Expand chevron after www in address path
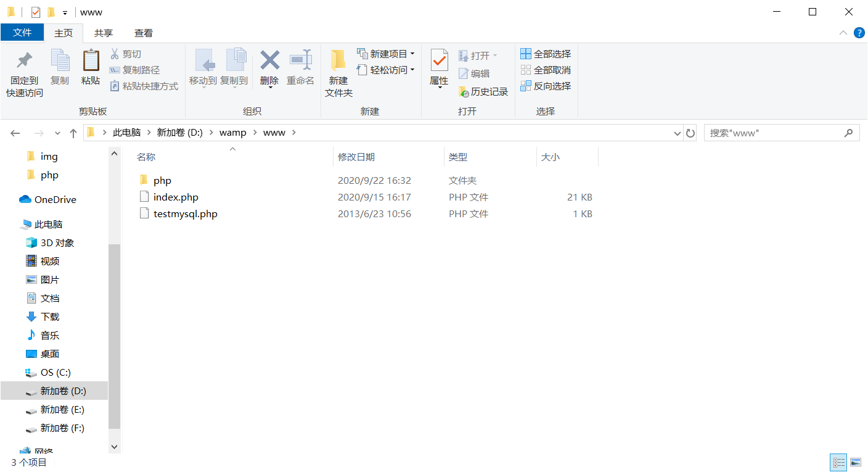The image size is (868, 472). coord(293,133)
